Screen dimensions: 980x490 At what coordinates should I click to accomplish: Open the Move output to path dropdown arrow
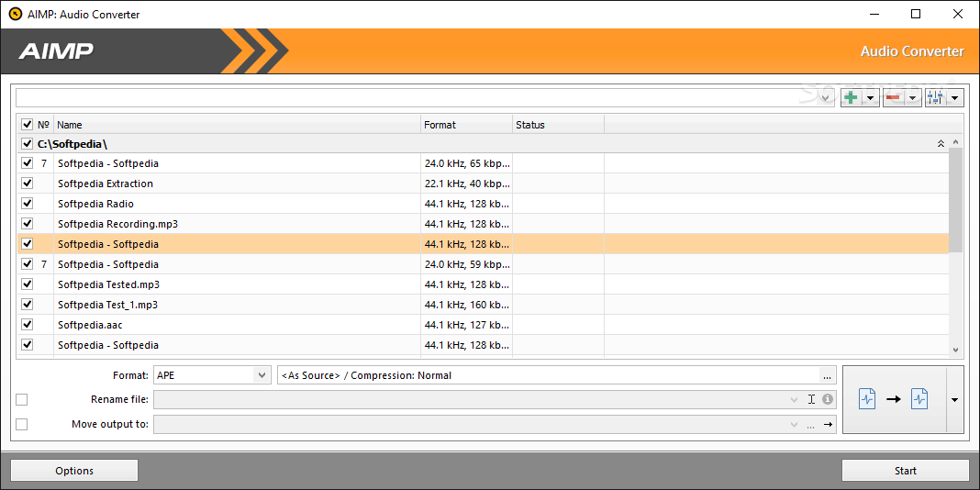click(794, 424)
